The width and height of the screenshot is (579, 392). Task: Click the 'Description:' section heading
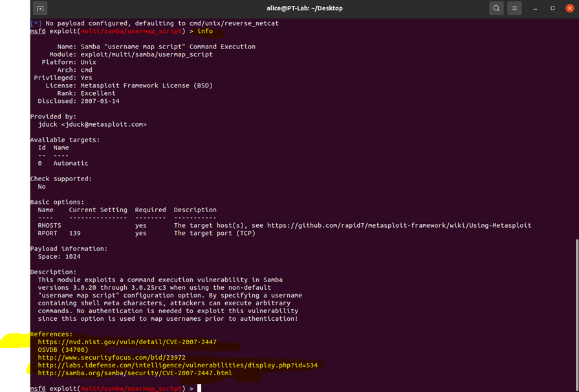[x=53, y=272]
